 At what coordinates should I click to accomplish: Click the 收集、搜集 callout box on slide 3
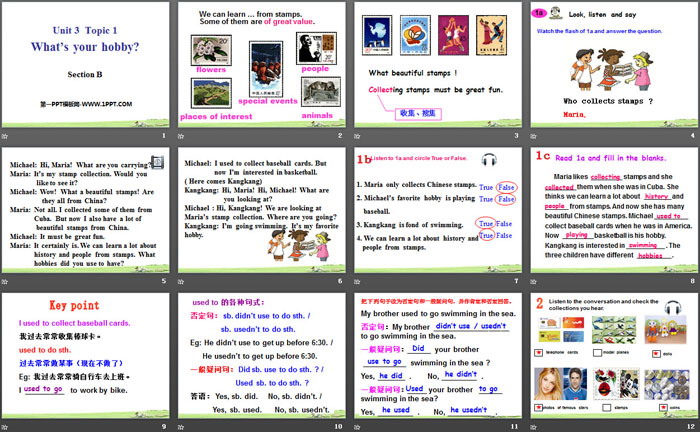coord(419,112)
